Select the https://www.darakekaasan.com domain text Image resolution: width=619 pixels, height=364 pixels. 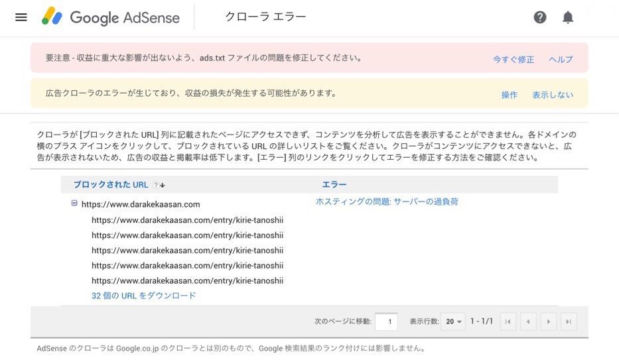[141, 204]
